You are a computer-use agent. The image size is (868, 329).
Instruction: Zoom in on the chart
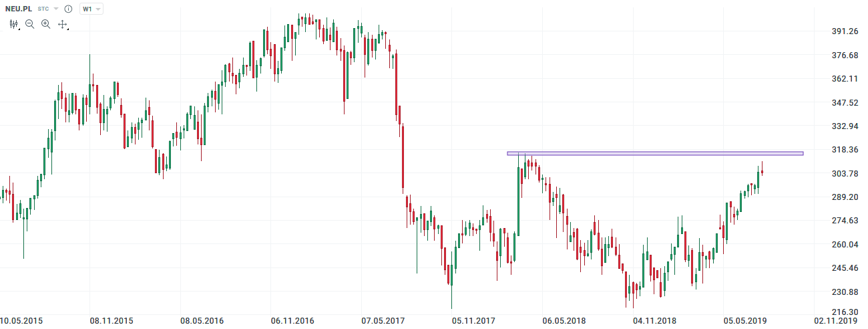45,24
